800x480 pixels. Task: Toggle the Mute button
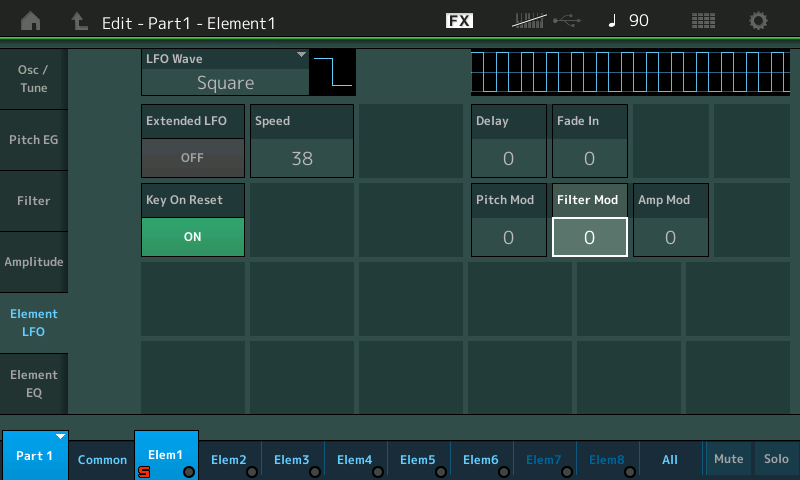pyautogui.click(x=728, y=459)
